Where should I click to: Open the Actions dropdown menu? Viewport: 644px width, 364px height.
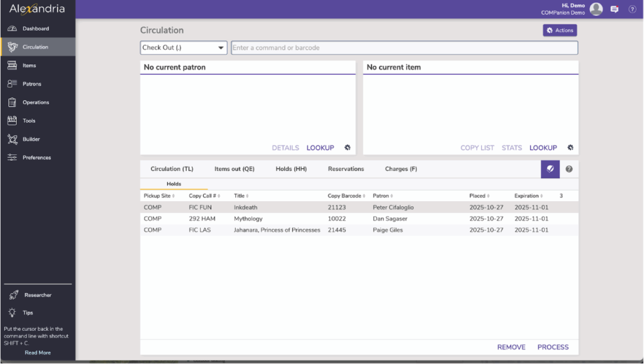coord(559,30)
